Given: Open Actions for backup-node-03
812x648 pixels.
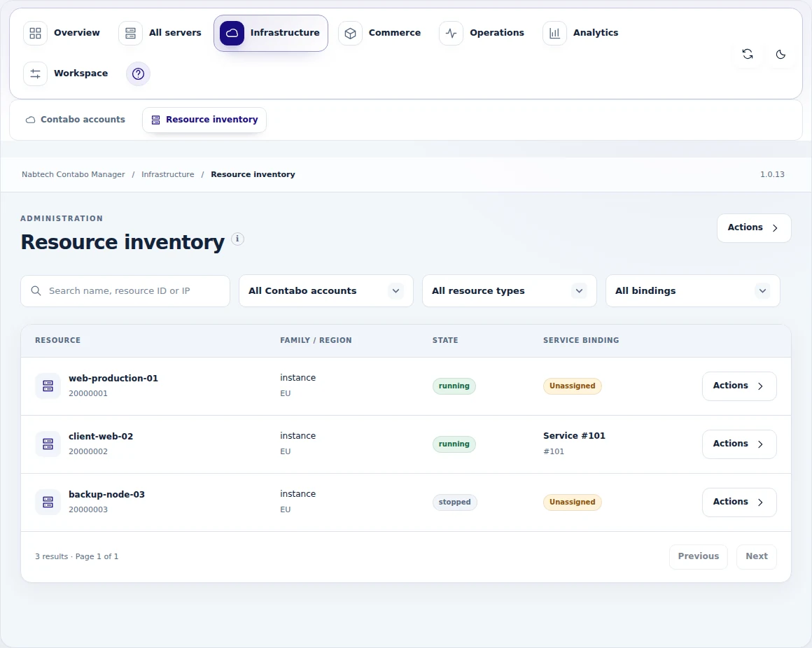Looking at the screenshot, I should point(739,502).
